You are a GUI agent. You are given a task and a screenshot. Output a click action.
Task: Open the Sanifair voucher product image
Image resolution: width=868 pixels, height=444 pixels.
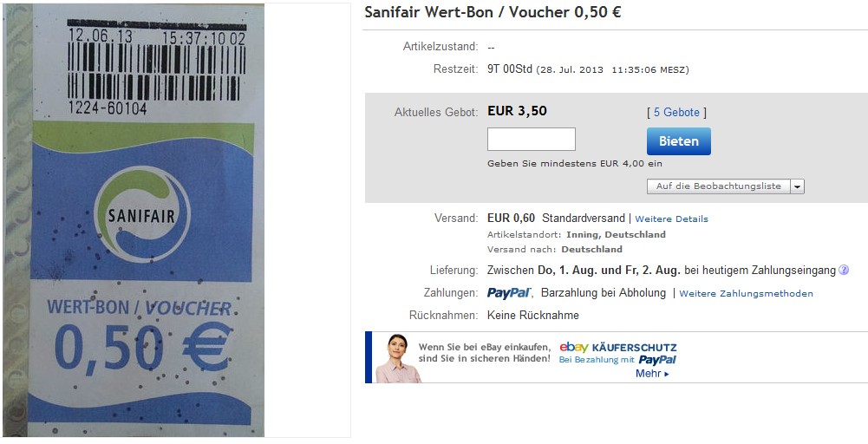coord(134,220)
